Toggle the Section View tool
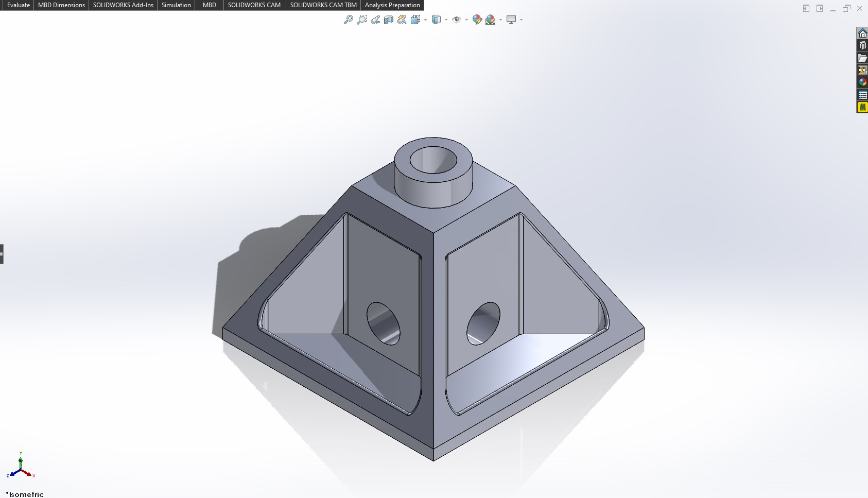868x498 pixels. 389,20
